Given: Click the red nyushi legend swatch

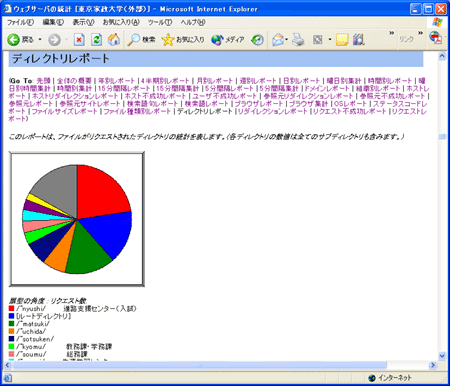Looking at the screenshot, I should click(11, 309).
